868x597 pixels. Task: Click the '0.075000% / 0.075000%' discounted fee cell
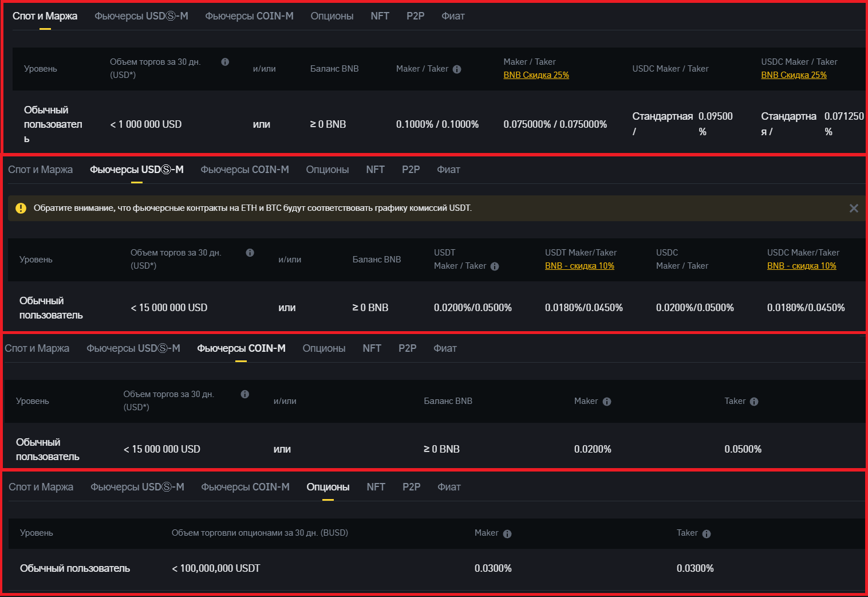click(x=555, y=124)
